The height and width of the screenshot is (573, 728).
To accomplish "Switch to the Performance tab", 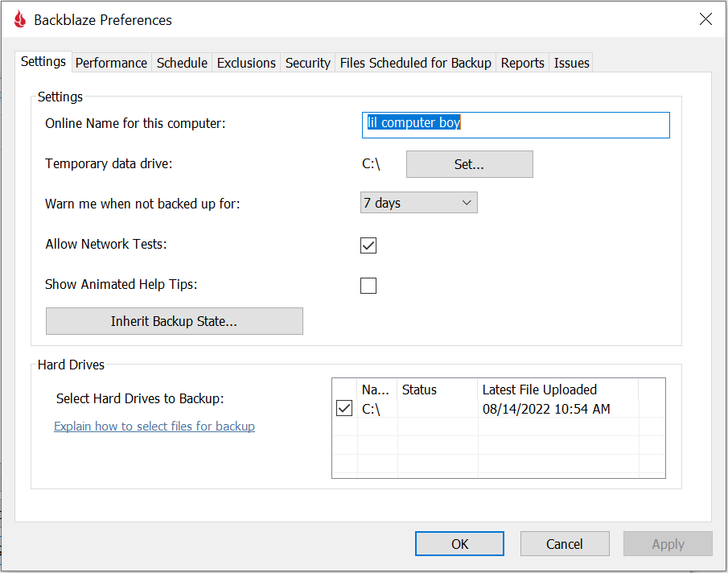I will 111,63.
